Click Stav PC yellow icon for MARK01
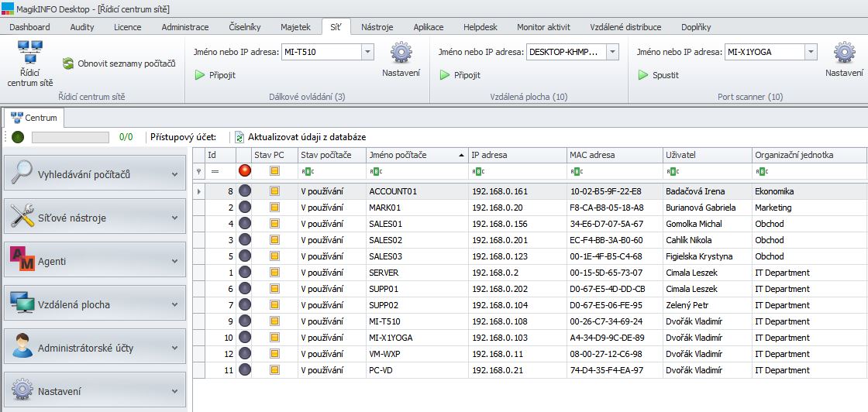The width and height of the screenshot is (868, 412). coord(274,208)
